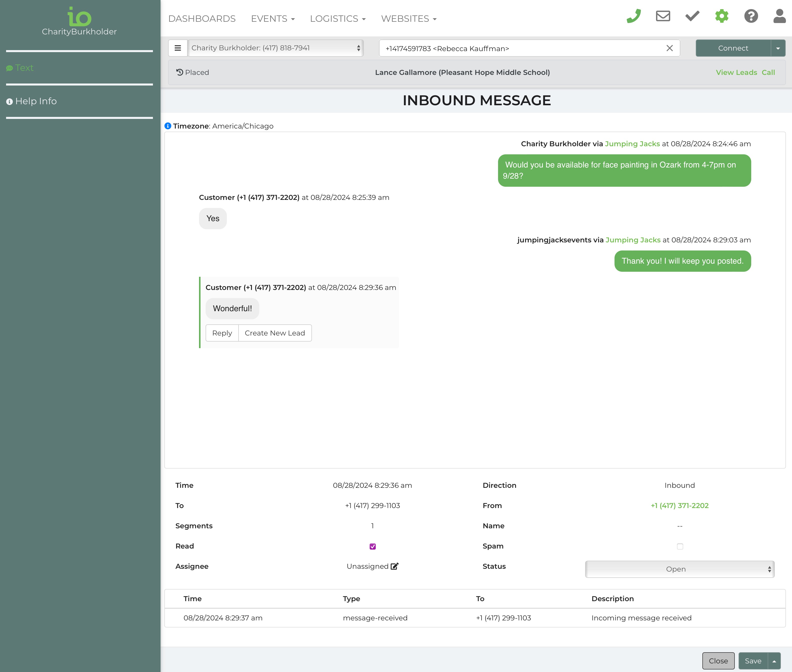The height and width of the screenshot is (672, 792).
Task: Click the question mark help icon
Action: coord(751,16)
